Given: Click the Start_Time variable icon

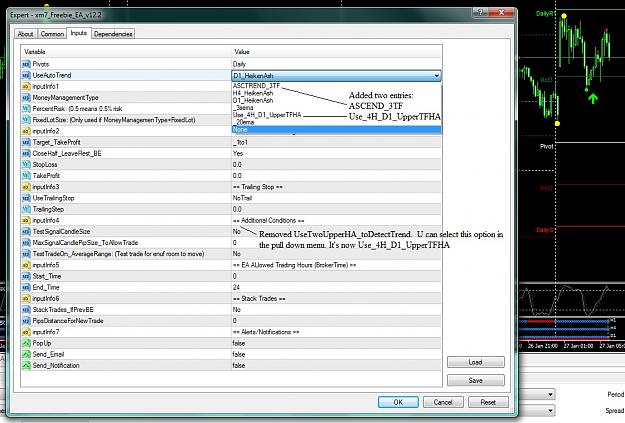Looking at the screenshot, I should [x=26, y=276].
